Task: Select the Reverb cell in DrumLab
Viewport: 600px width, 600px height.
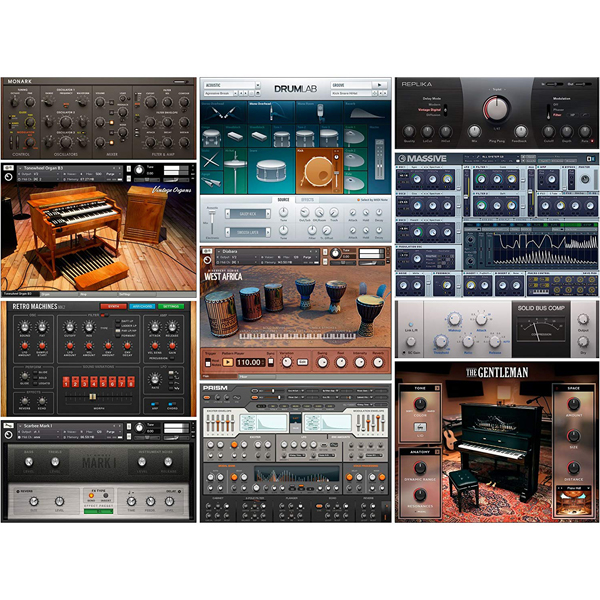Action: (367, 112)
